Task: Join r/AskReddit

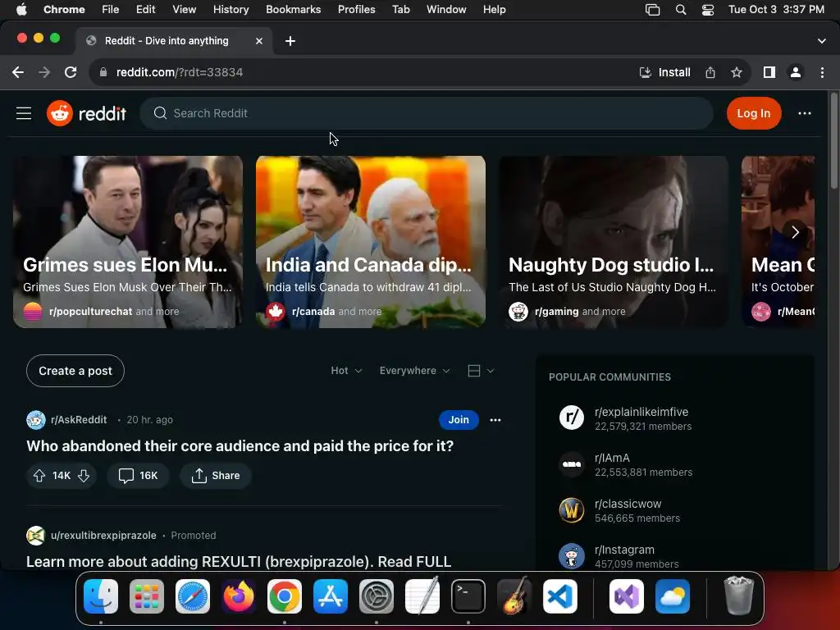Action: click(x=458, y=419)
